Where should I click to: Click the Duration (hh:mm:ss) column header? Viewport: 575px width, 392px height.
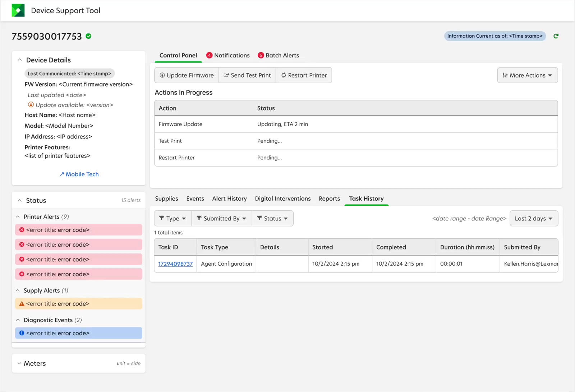click(x=468, y=247)
